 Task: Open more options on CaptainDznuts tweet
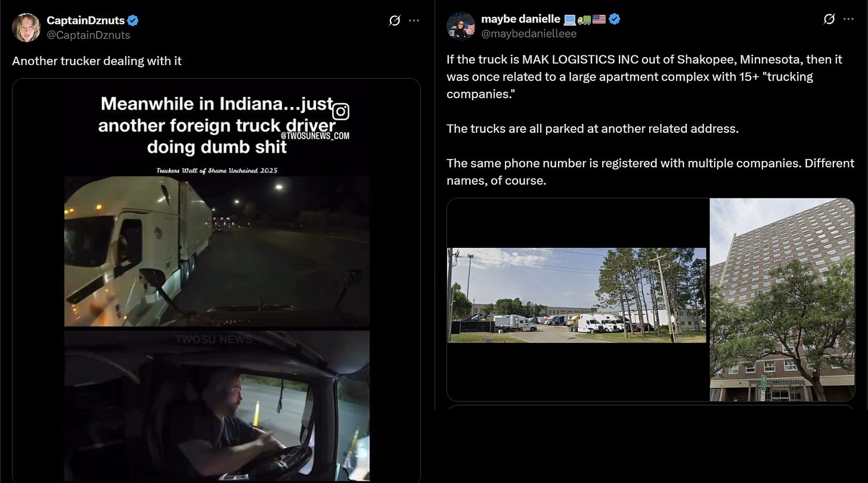(414, 20)
